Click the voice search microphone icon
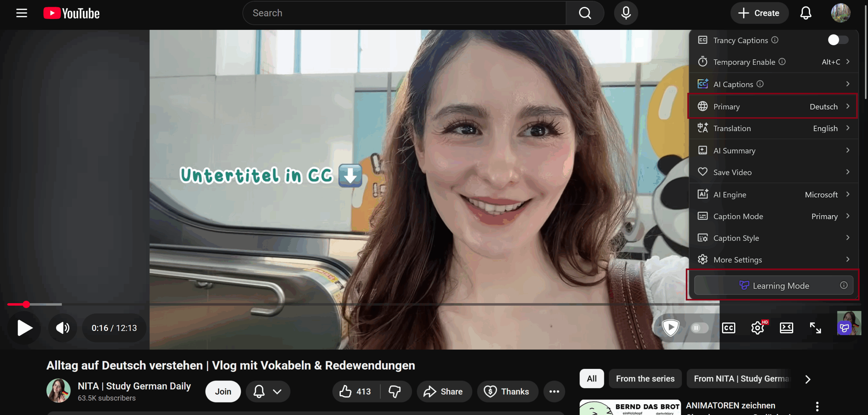The height and width of the screenshot is (415, 868). [x=626, y=13]
